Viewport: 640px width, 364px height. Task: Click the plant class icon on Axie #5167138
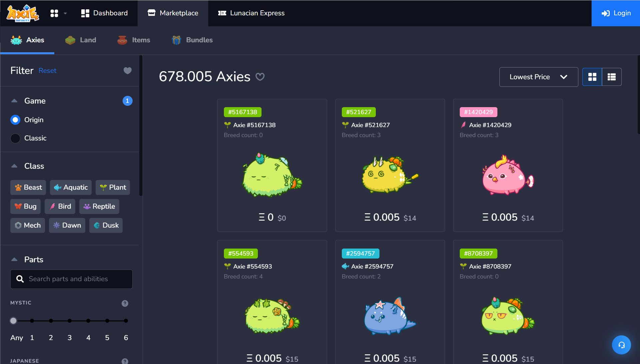click(228, 125)
